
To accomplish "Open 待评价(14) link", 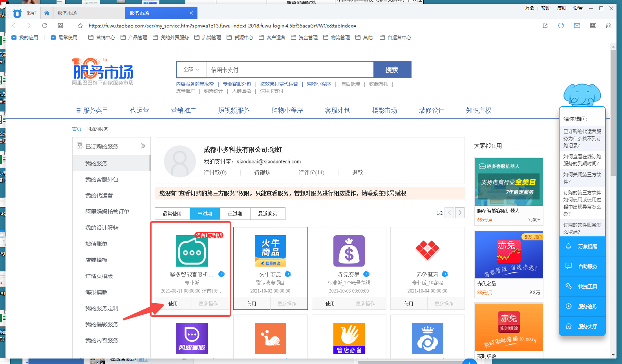I will 311,172.
